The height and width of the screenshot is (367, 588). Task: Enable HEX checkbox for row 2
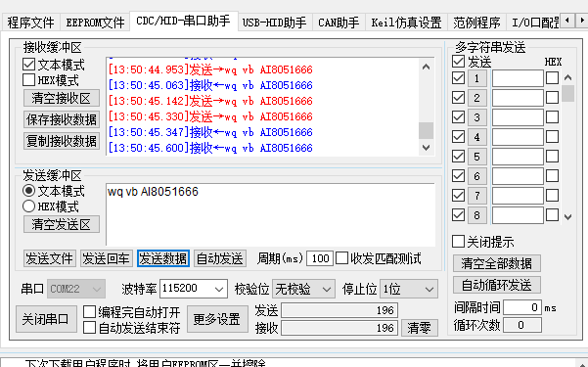click(552, 98)
